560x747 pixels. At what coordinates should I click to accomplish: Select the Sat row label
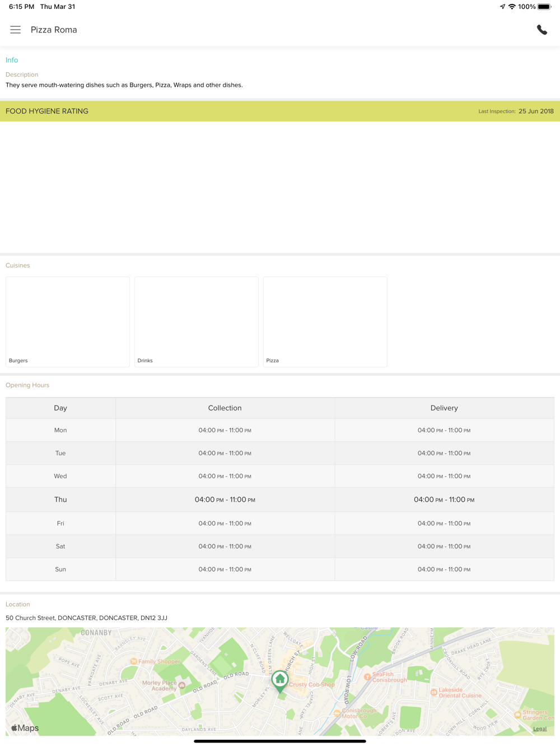[x=60, y=546]
